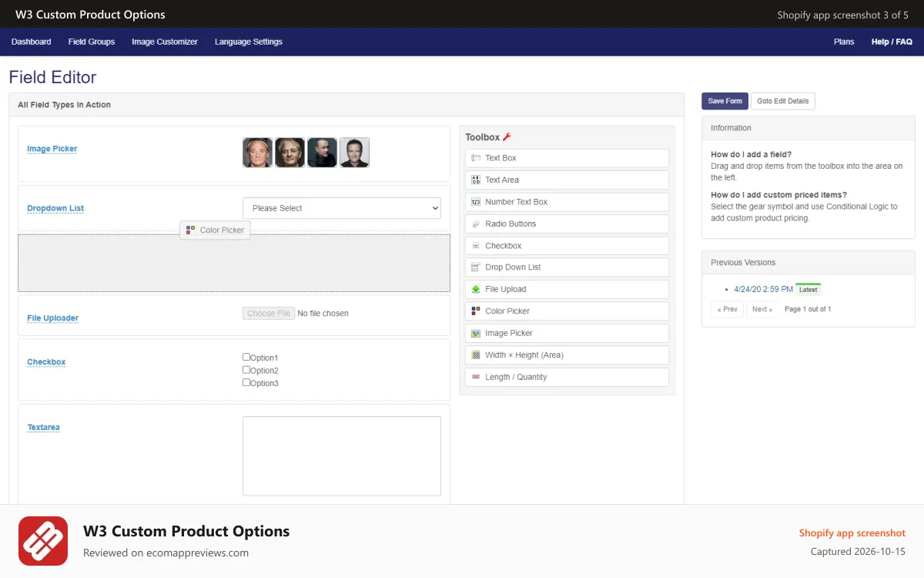This screenshot has width=924, height=578.
Task: Click the Length / Quantity toolbox icon
Action: (x=476, y=377)
